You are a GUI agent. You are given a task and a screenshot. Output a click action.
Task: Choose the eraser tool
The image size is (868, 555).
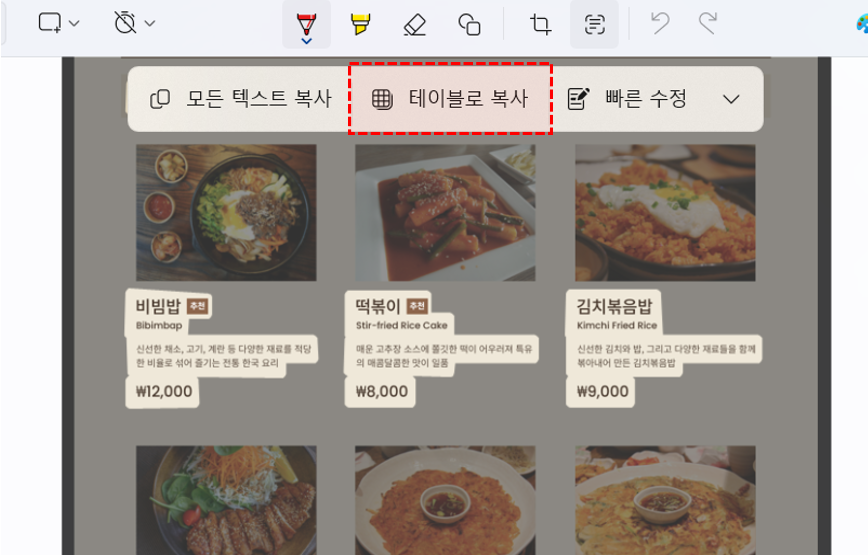point(415,24)
